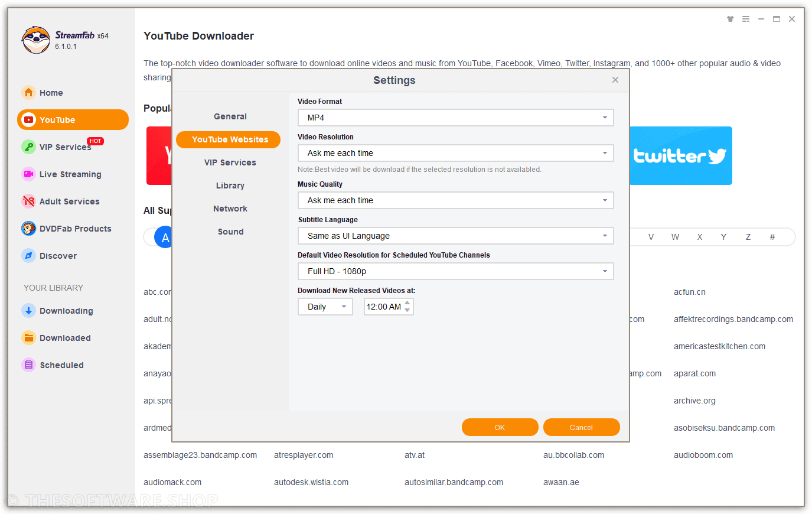Viewport: 812px width, 514px height.
Task: Open aparat.com link
Action: (694, 373)
